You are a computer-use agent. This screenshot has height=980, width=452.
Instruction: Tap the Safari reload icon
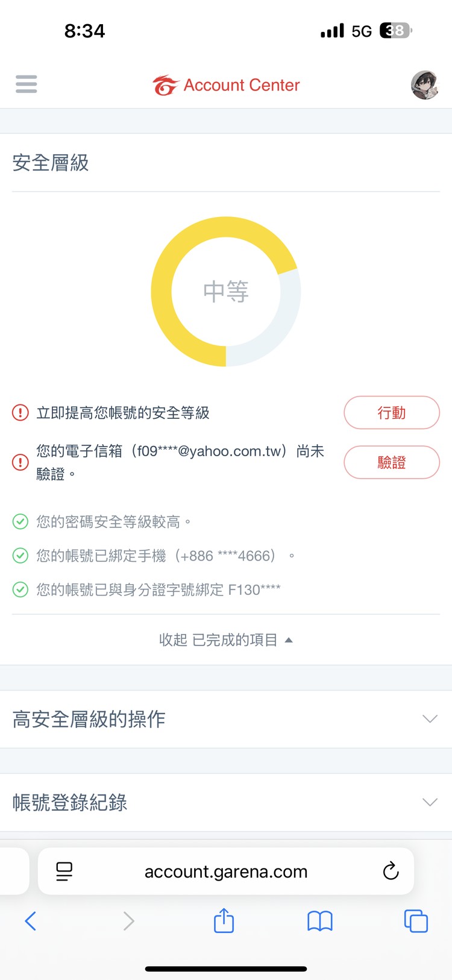[391, 871]
